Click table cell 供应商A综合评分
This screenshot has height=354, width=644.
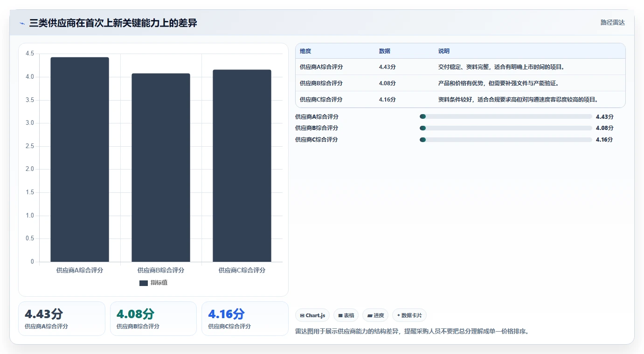pyautogui.click(x=321, y=67)
